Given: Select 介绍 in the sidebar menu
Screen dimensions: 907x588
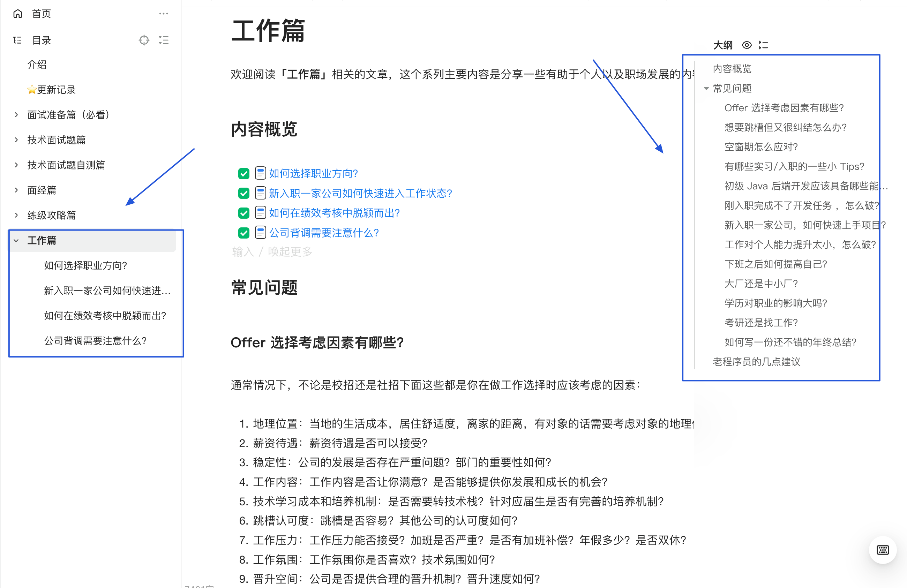Looking at the screenshot, I should (37, 65).
